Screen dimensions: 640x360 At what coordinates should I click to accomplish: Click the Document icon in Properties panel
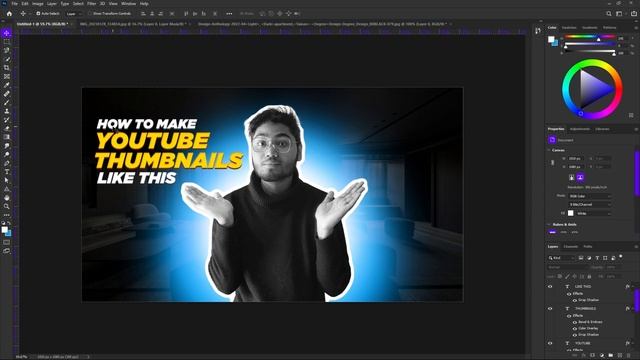552,140
